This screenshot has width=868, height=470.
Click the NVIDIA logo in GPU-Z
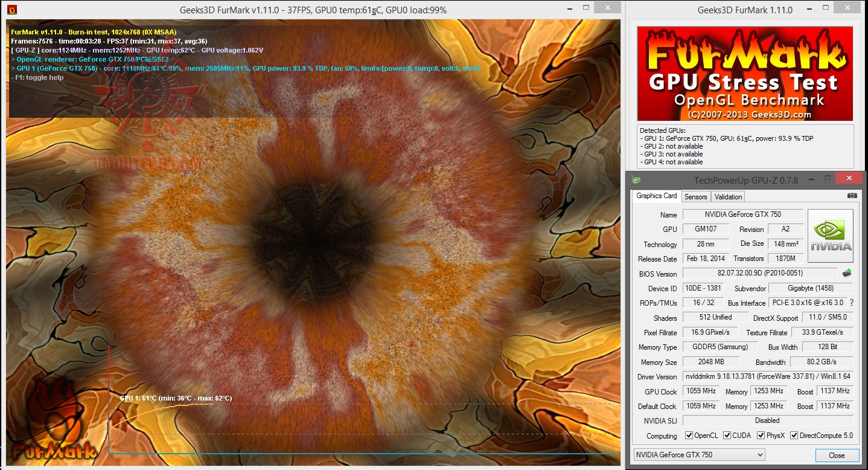831,237
